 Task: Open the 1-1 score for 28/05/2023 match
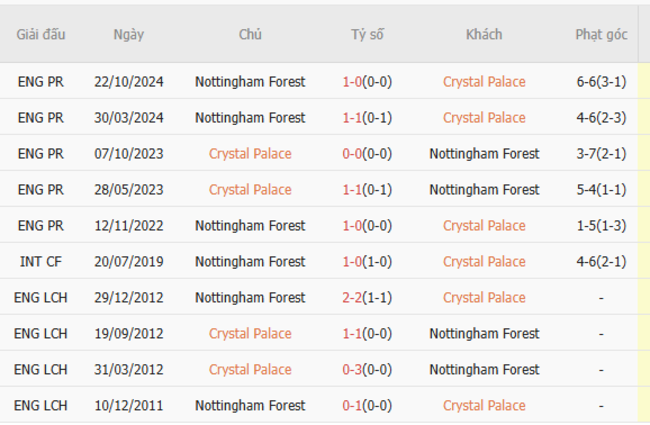(x=367, y=190)
